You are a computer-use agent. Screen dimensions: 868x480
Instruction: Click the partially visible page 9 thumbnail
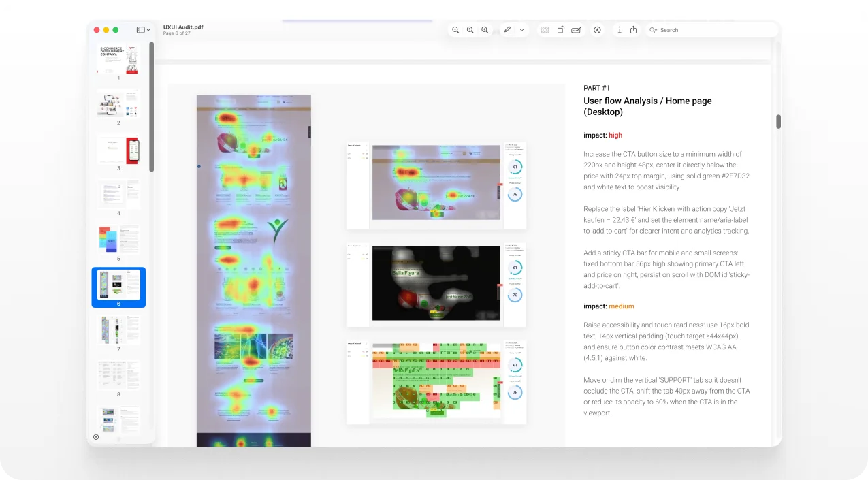pos(118,420)
